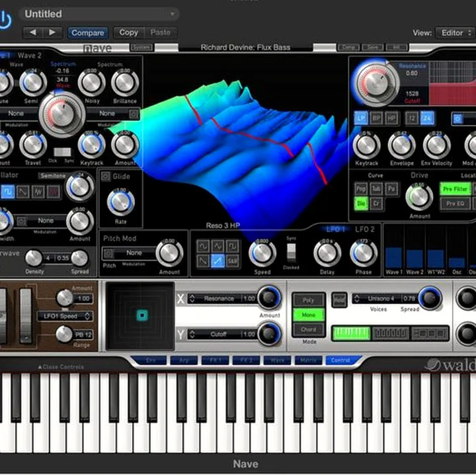Select the LFO sawtooth waveform
The height and width of the screenshot is (476, 476).
click(x=203, y=260)
